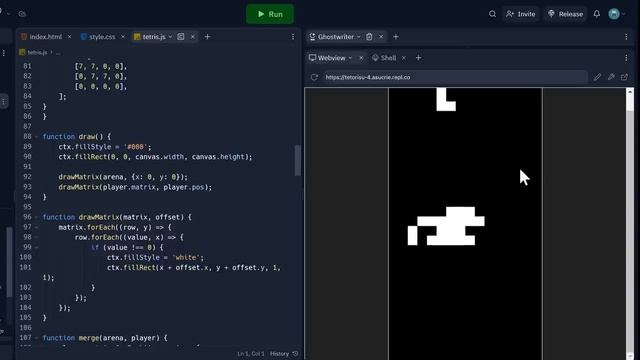
Task: Click the format icon beside tetris.js tab
Action: point(181,37)
